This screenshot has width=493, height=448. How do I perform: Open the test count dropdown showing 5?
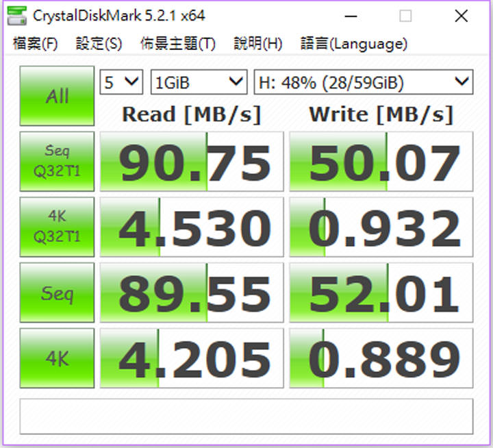coord(122,83)
